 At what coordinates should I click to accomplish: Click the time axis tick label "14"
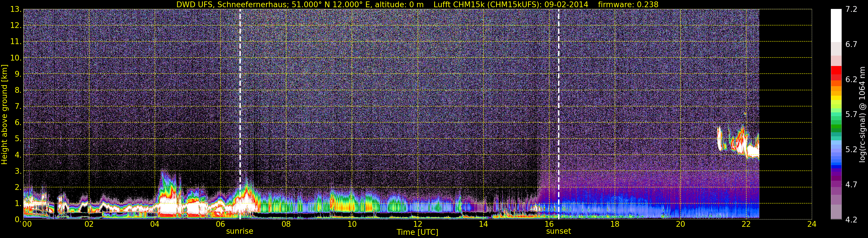tap(483, 224)
